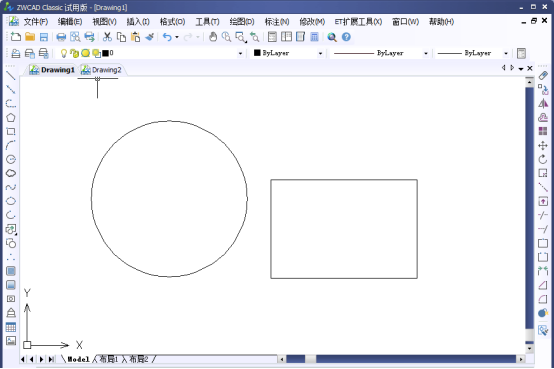Click the horizontal scrollbar right arrow
This screenshot has width=554, height=369.
pyautogui.click(x=521, y=359)
